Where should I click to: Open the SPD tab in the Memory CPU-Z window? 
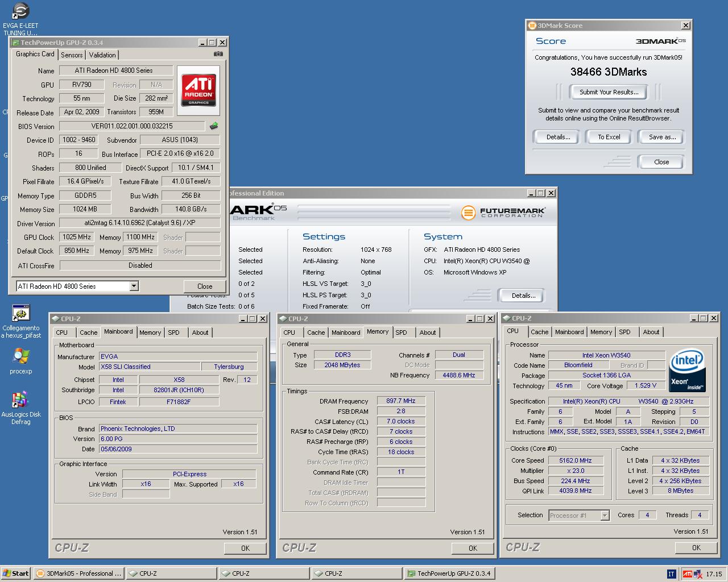tap(401, 332)
